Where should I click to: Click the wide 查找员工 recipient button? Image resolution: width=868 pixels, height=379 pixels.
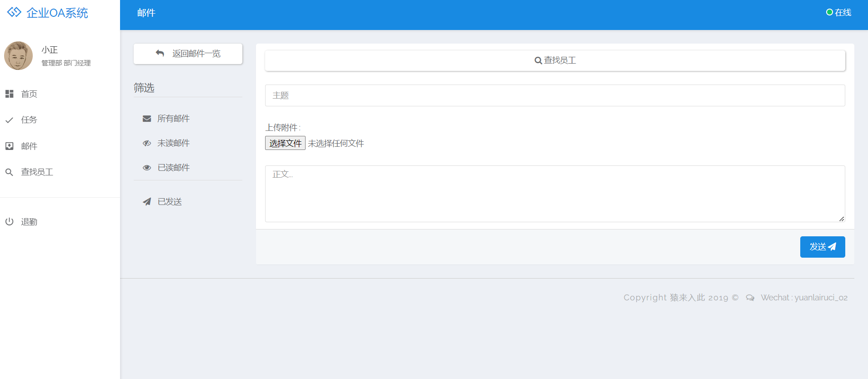(x=555, y=60)
